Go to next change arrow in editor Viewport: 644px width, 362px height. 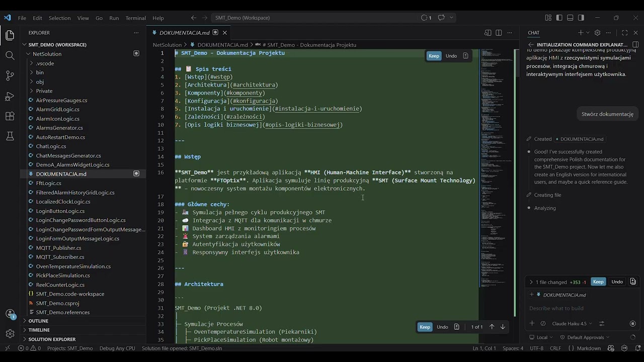pyautogui.click(x=502, y=327)
